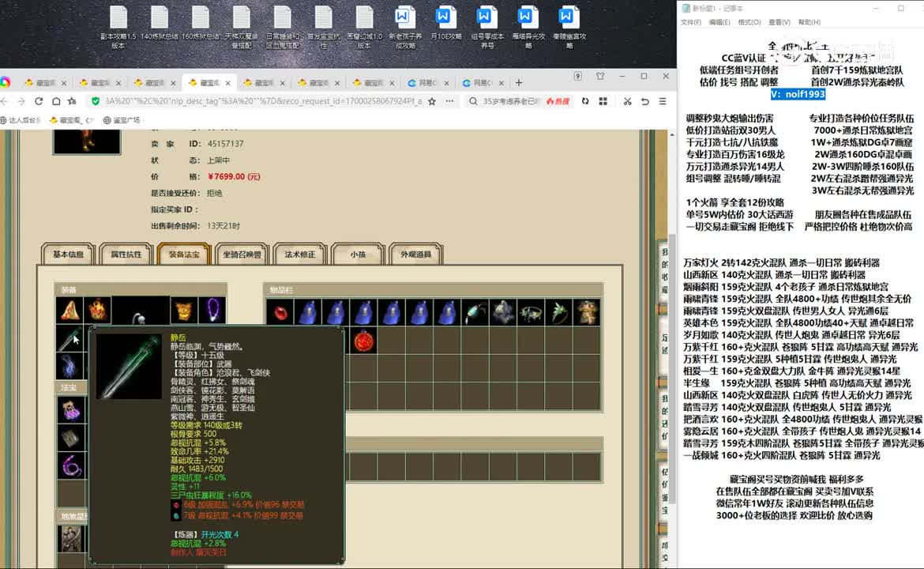Switch to the 法术修正 tab

pyautogui.click(x=300, y=254)
